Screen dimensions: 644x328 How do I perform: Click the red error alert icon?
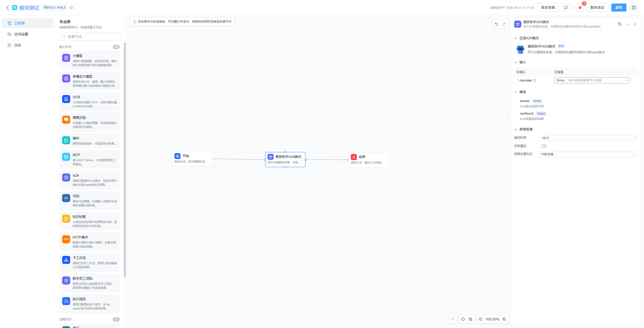click(580, 8)
